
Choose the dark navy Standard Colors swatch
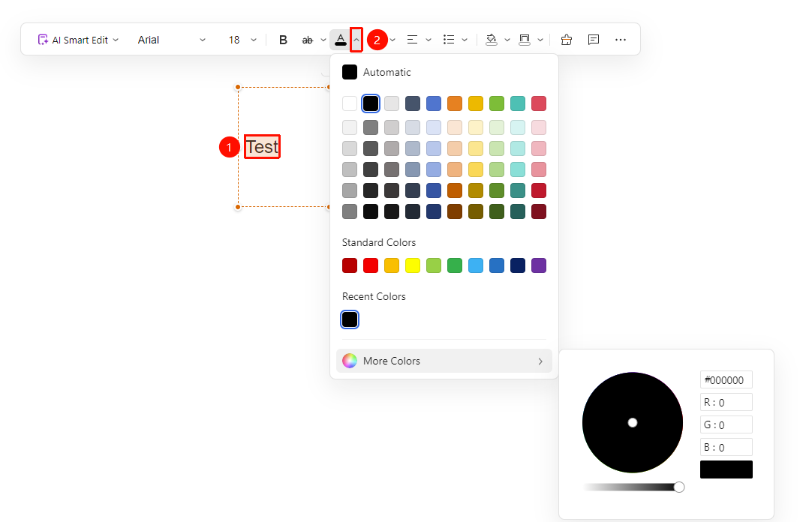pos(518,265)
